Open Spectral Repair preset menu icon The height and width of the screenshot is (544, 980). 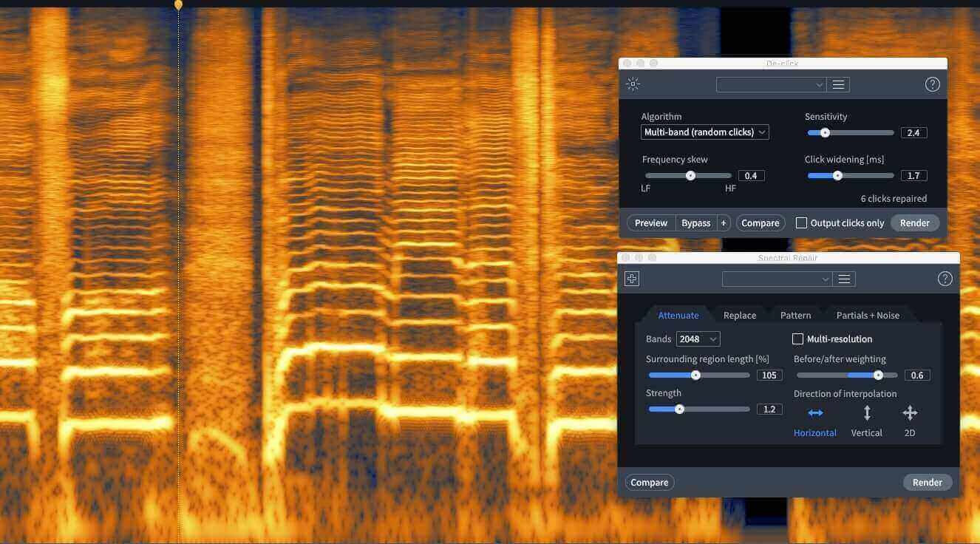(844, 279)
